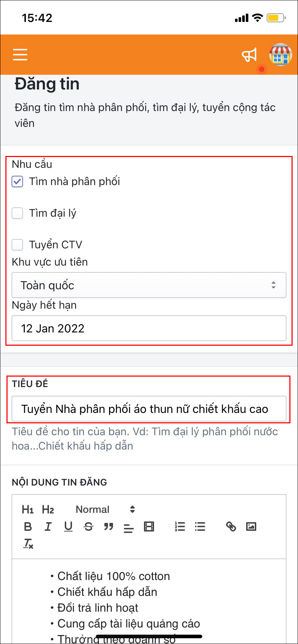The height and width of the screenshot is (644, 298).
Task: Insert a link with chain icon
Action: pyautogui.click(x=231, y=527)
